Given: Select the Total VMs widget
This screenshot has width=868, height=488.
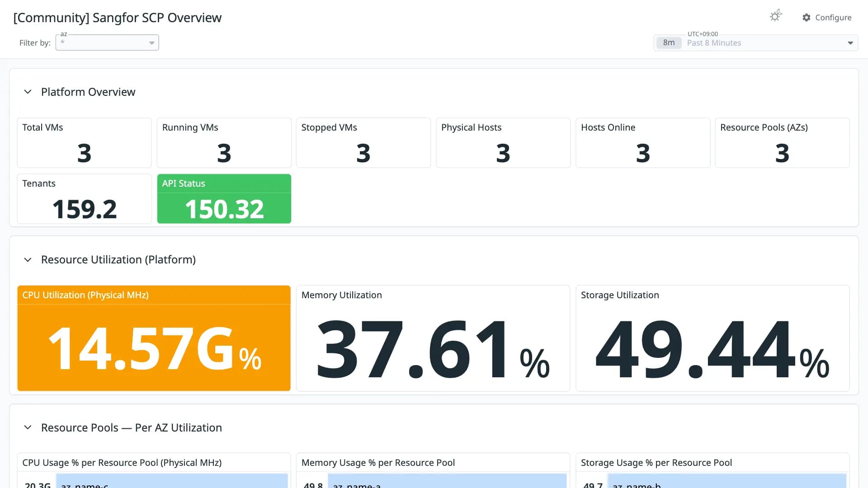Looking at the screenshot, I should click(x=84, y=143).
